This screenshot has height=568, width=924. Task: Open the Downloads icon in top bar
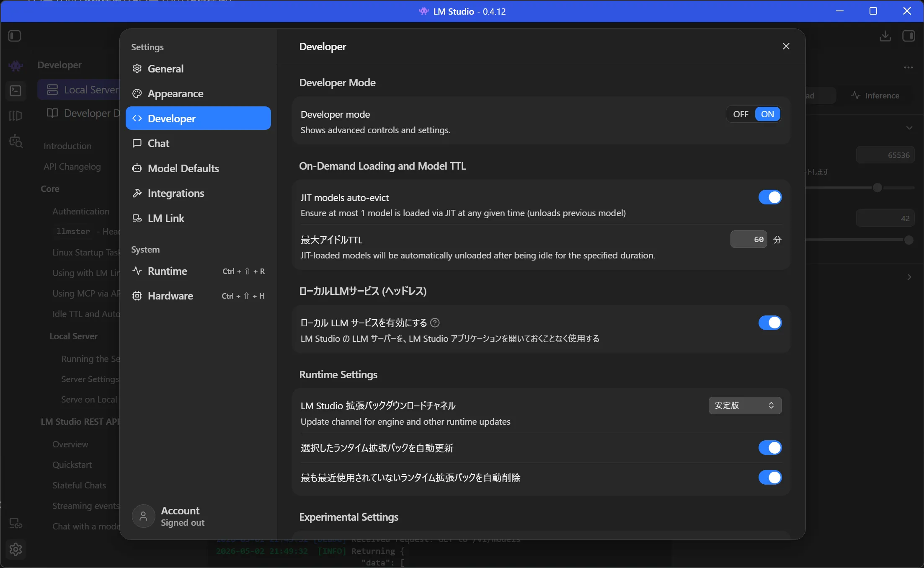885,36
